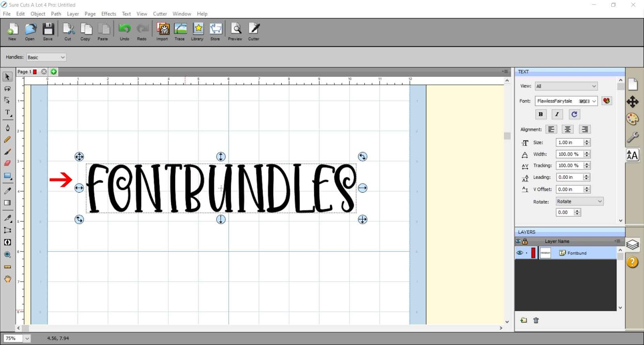The width and height of the screenshot is (644, 345).
Task: Open the Layers panel icon on the right
Action: 632,244
